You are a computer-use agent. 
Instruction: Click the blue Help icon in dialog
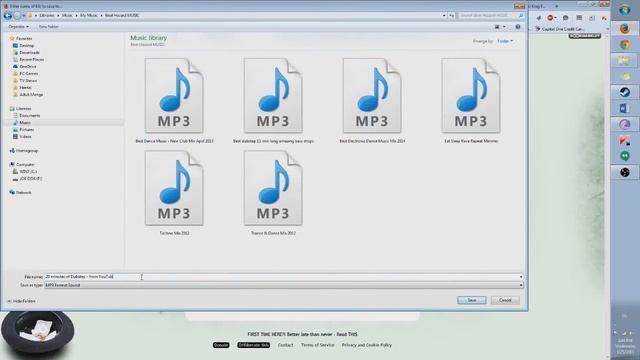(x=518, y=27)
